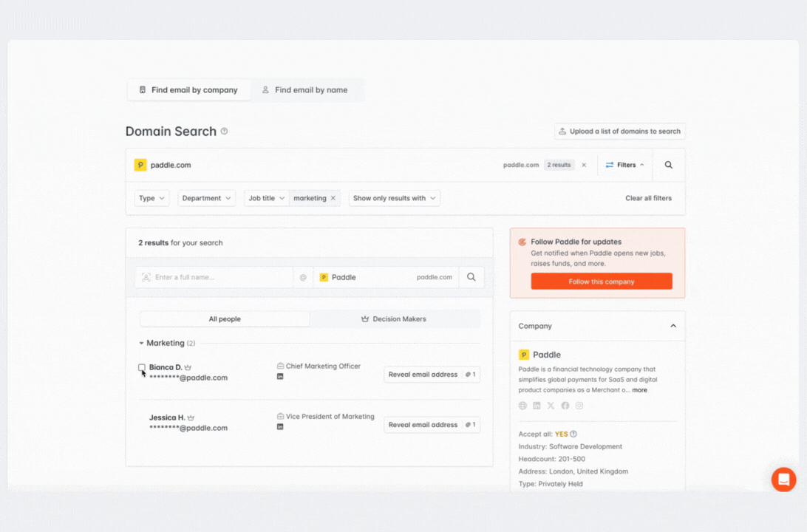This screenshot has width=807, height=532.
Task: Click Address: London, United Kingdom text
Action: (x=573, y=471)
